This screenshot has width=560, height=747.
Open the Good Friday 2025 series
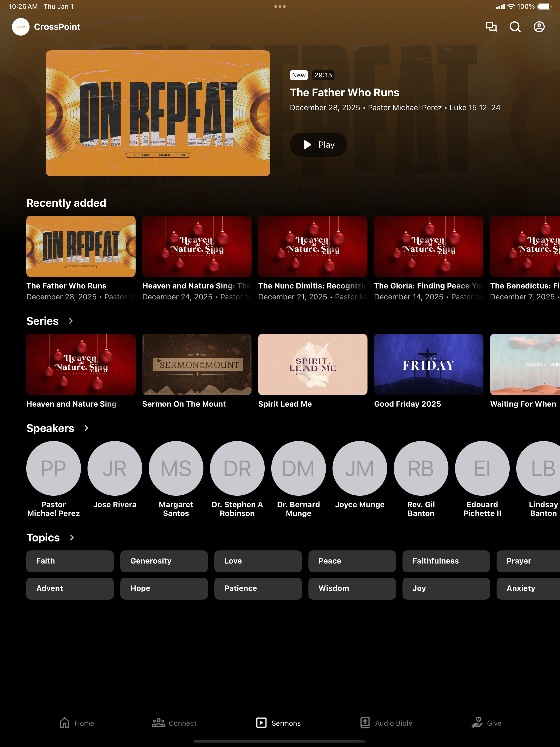coord(428,371)
